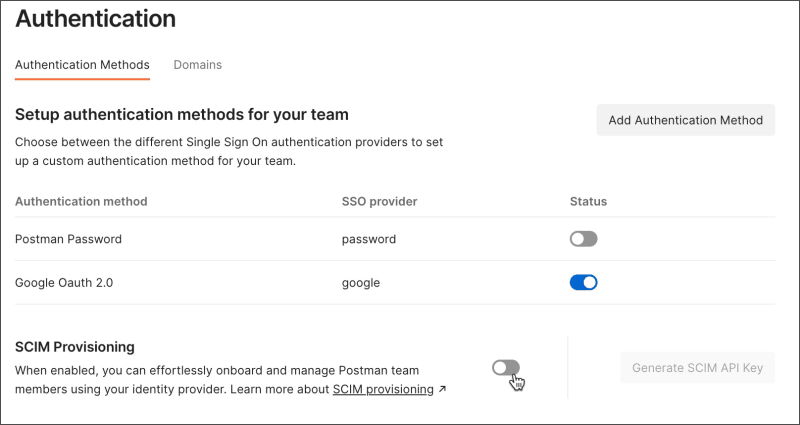Turn on the SCIM Provisioning switch
Image resolution: width=800 pixels, height=425 pixels.
tap(506, 367)
